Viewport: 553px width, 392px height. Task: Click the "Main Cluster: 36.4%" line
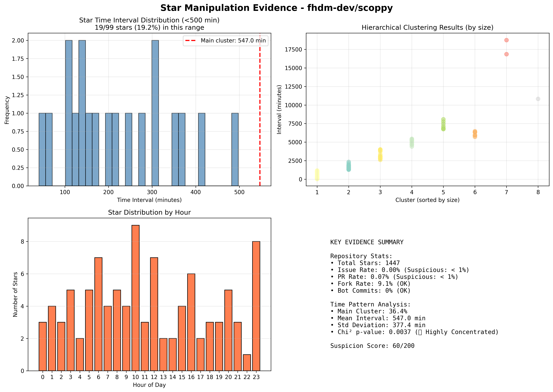coord(369,311)
